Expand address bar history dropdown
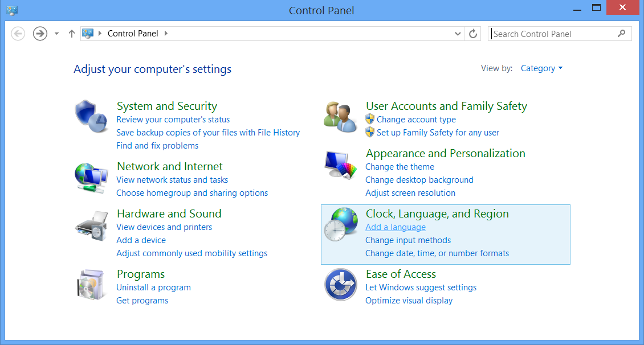644x345 pixels. pos(458,34)
